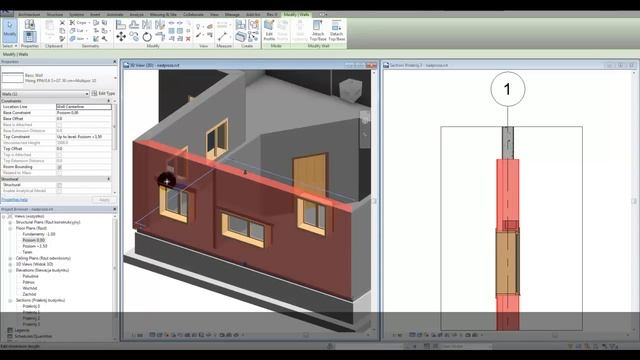Open the Manage ribbon tab
Viewport: 640px width, 360px height.
[x=232, y=14]
